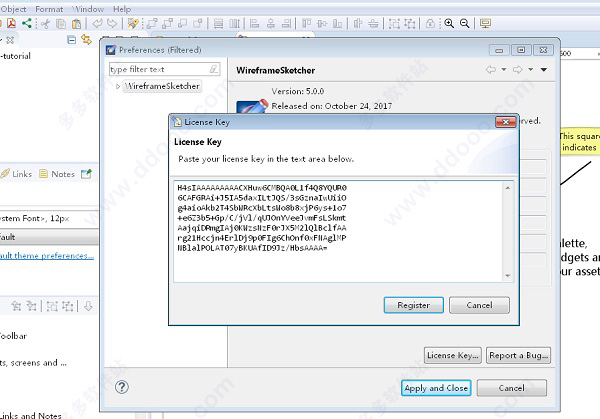Close the License Key dialog
This screenshot has width=600, height=419.
click(x=505, y=122)
